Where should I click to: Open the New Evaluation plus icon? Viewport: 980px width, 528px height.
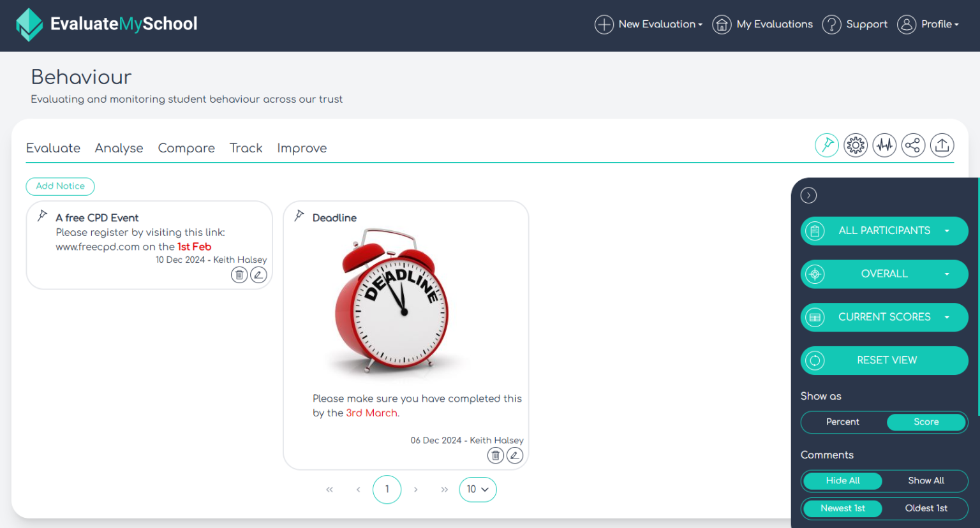[604, 24]
